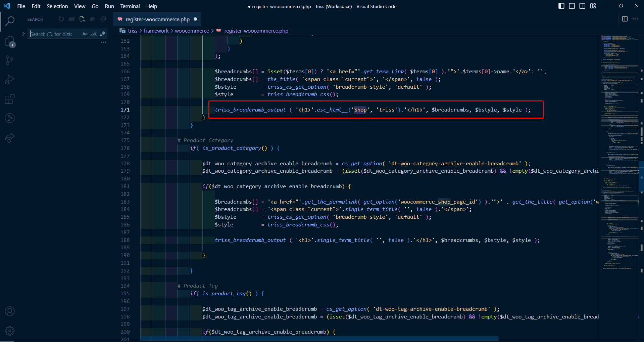
Task: Click line number 176 in gutter
Action: 125,148
